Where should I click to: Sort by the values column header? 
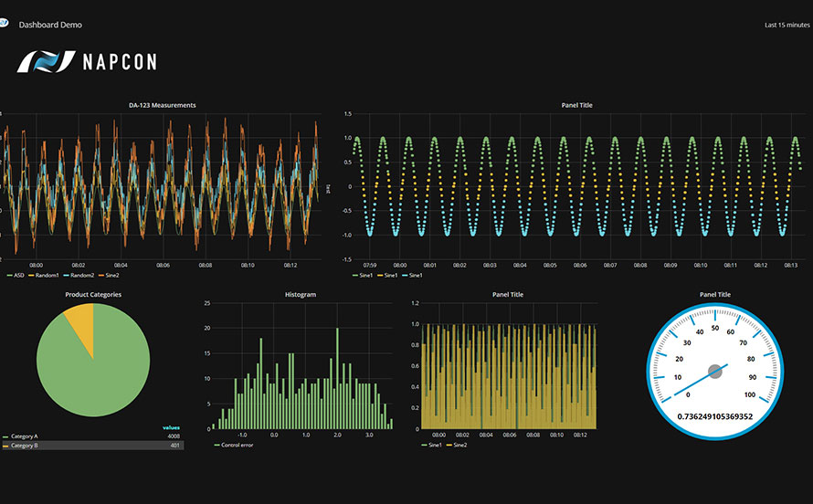point(171,427)
